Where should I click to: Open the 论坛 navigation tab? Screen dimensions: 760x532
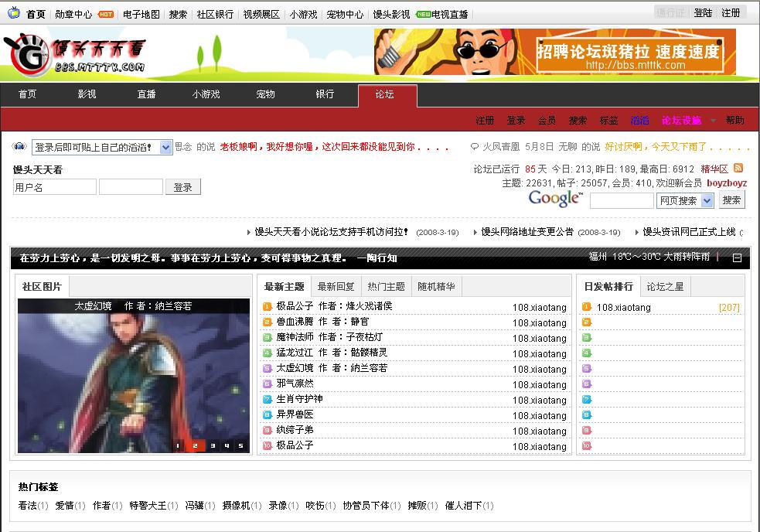tap(387, 96)
